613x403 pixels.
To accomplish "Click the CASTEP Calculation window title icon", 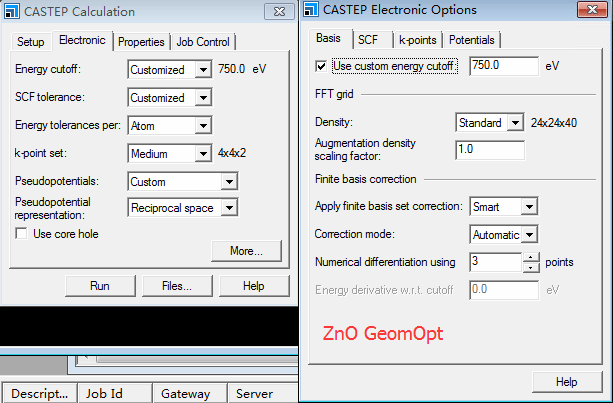I will tap(11, 11).
